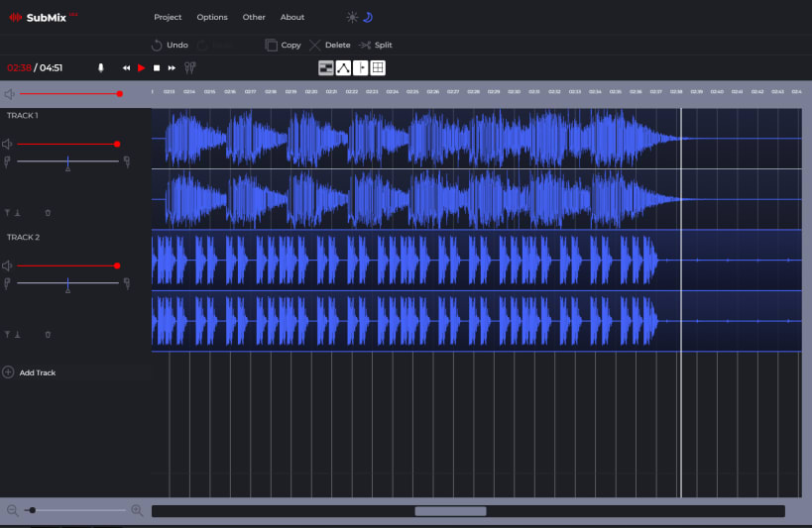The image size is (812, 528).
Task: Click the microphone record icon
Action: [x=100, y=67]
